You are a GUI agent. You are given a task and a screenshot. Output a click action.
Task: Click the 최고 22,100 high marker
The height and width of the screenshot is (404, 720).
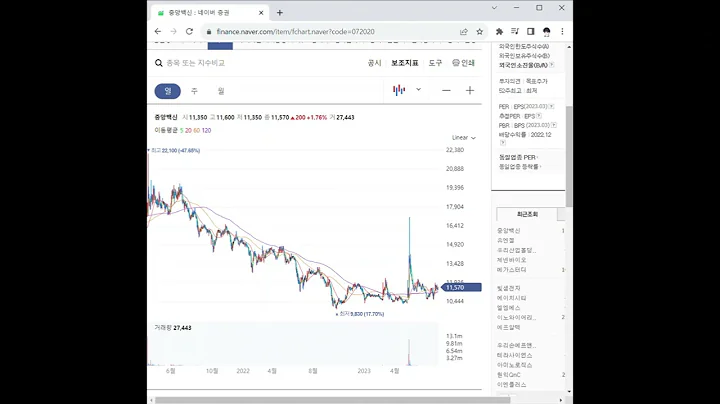click(174, 151)
